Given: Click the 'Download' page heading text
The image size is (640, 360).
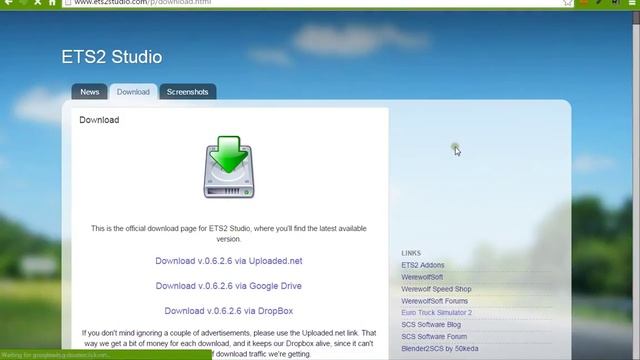Looking at the screenshot, I should tap(99, 120).
